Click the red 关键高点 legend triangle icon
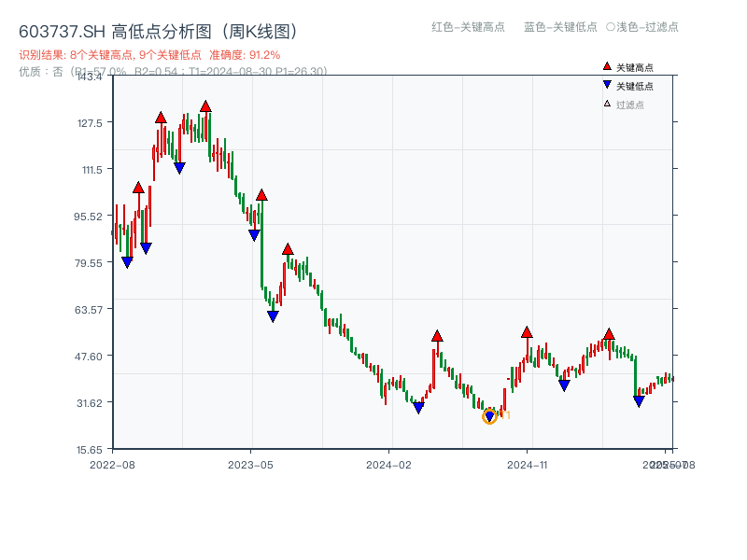Screen dimensions: 747x560 coord(607,66)
